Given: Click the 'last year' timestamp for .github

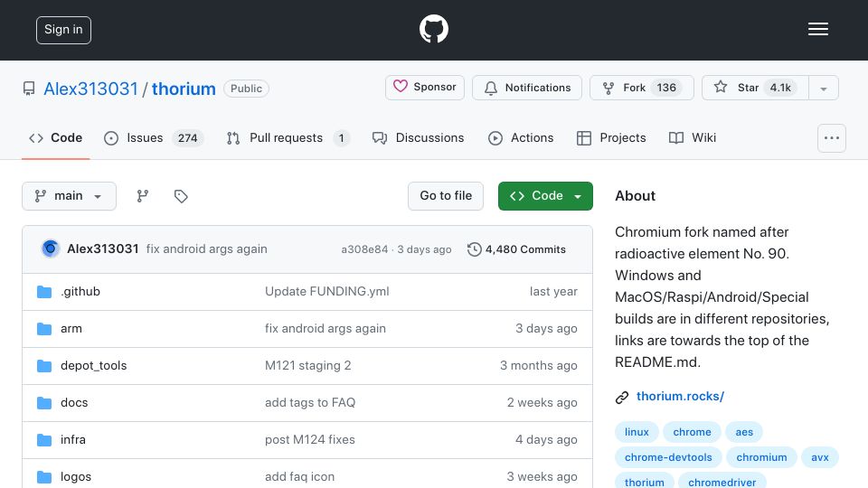Looking at the screenshot, I should pos(553,292).
